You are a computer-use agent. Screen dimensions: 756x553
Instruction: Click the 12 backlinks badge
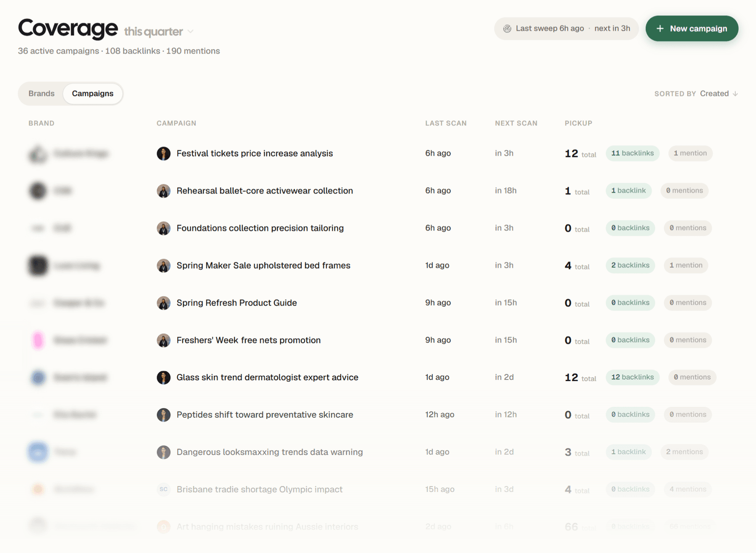(632, 377)
